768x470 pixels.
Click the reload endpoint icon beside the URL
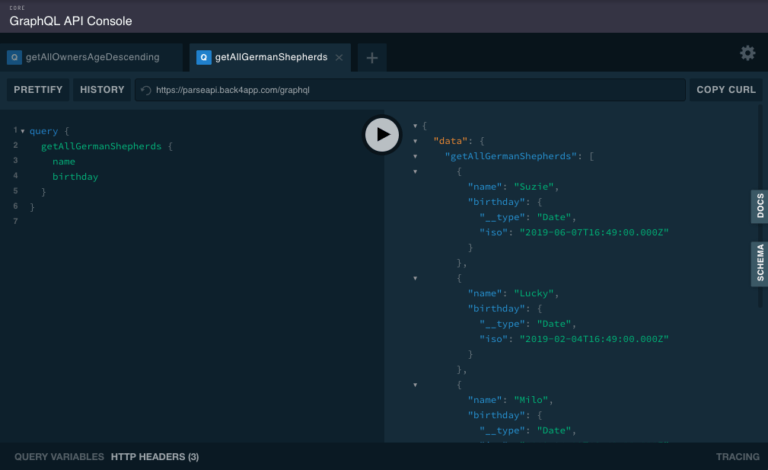[146, 90]
